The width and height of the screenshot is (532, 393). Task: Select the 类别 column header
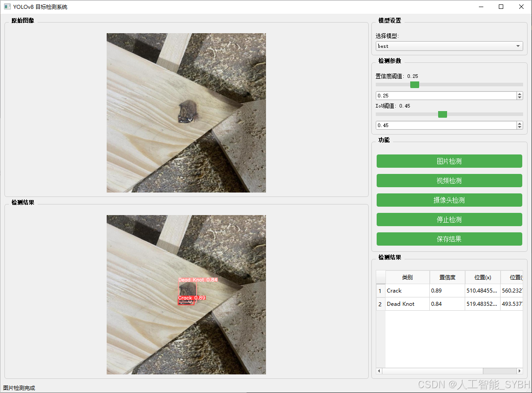click(x=408, y=277)
